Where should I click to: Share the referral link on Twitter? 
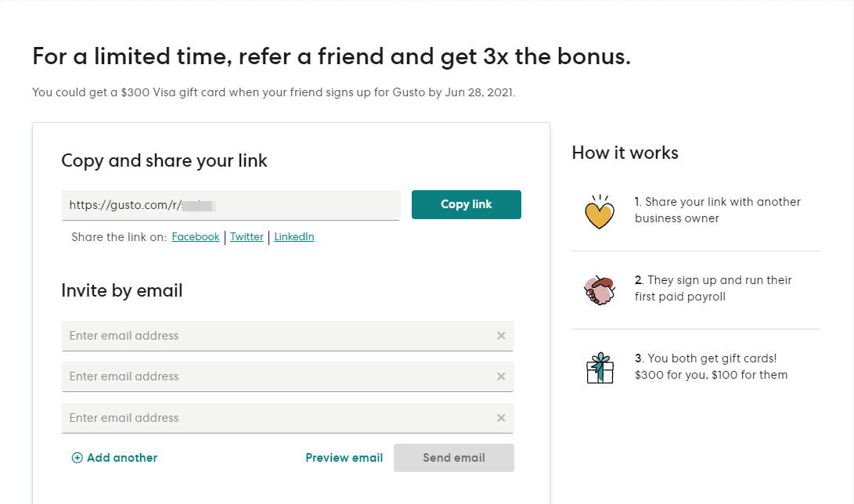[247, 236]
